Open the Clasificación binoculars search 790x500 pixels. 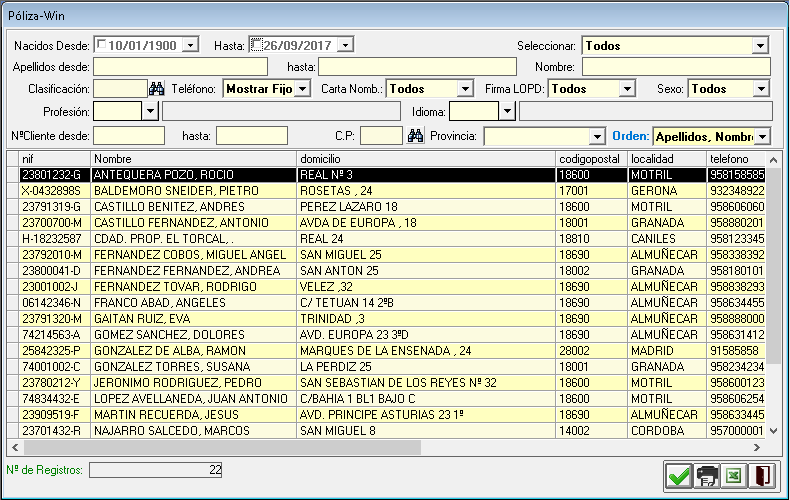click(x=157, y=89)
